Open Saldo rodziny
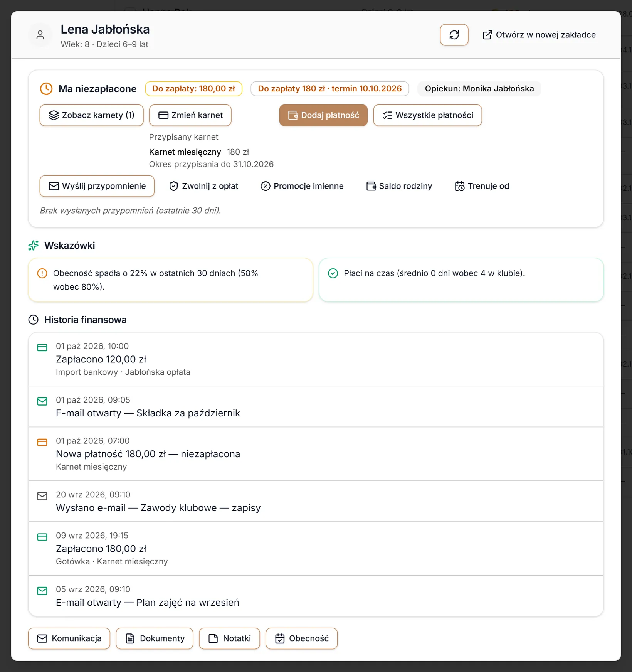 coord(399,186)
